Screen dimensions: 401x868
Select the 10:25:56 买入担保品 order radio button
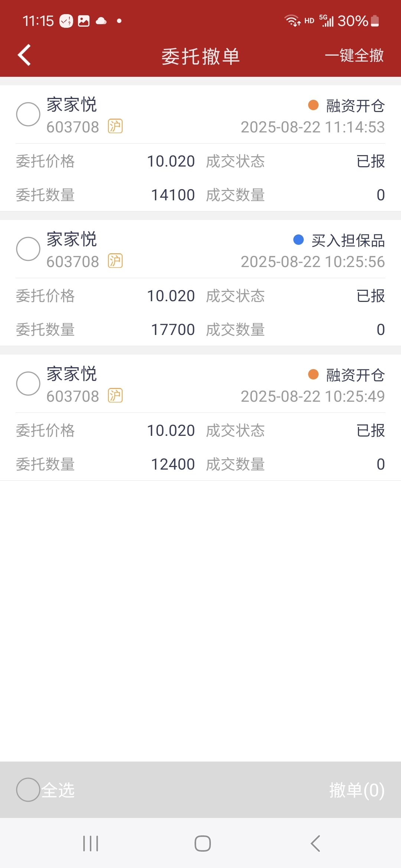(28, 249)
